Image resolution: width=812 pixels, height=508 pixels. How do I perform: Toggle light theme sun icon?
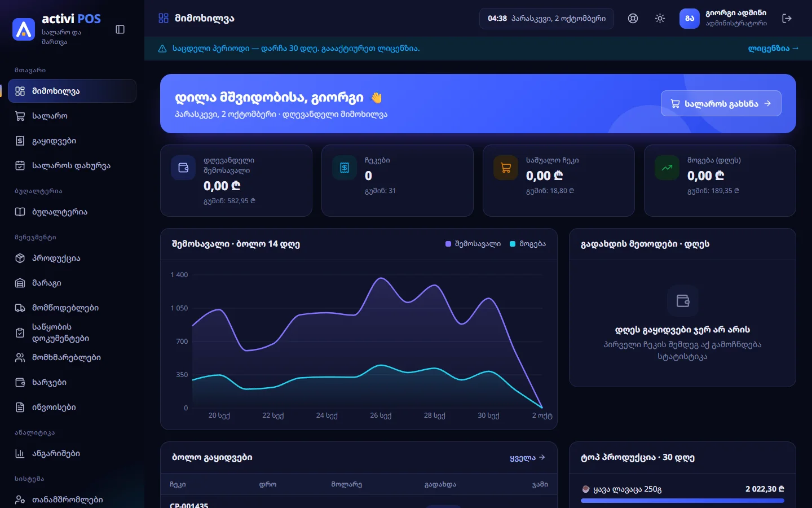(660, 19)
